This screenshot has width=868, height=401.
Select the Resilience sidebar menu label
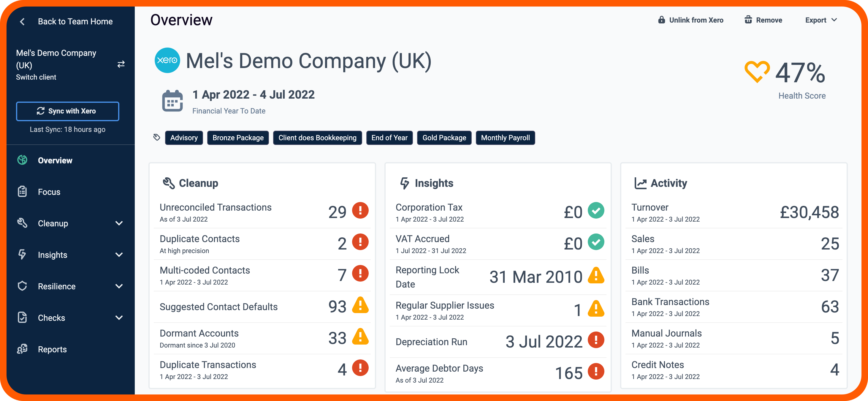[57, 286]
